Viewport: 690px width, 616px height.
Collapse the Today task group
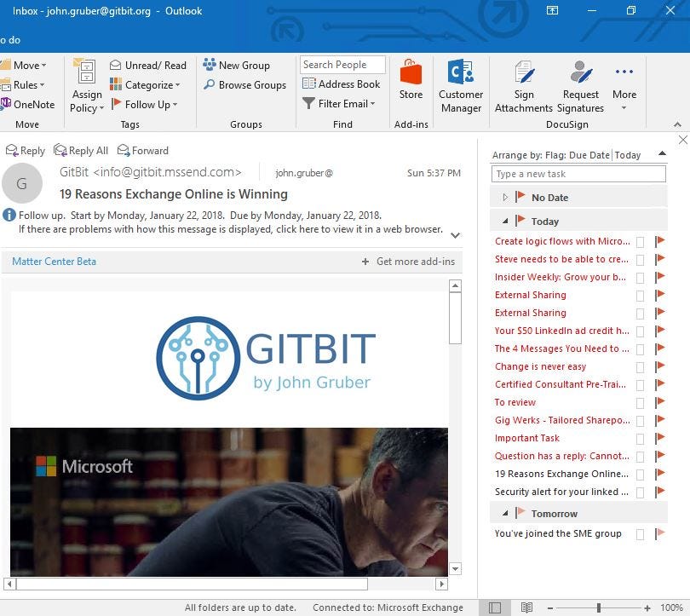tap(505, 221)
